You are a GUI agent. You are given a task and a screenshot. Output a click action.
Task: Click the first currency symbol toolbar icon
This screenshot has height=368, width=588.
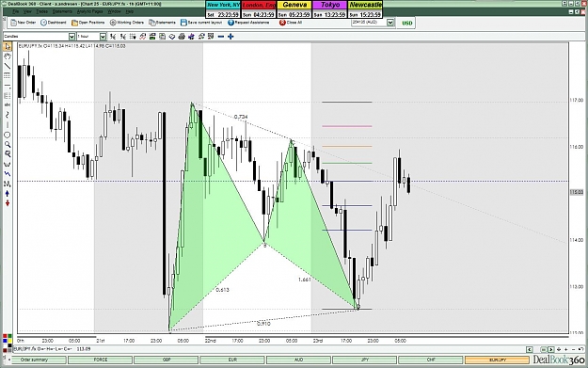[x=113, y=37]
